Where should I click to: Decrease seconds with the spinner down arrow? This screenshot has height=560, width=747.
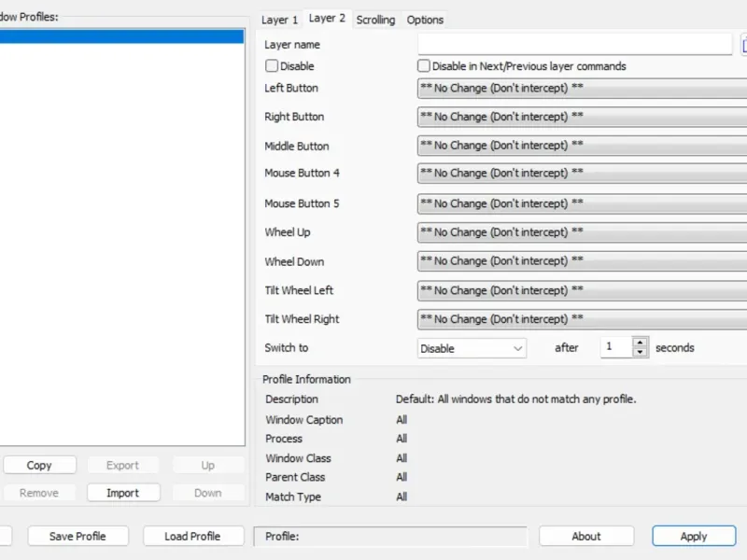click(641, 353)
